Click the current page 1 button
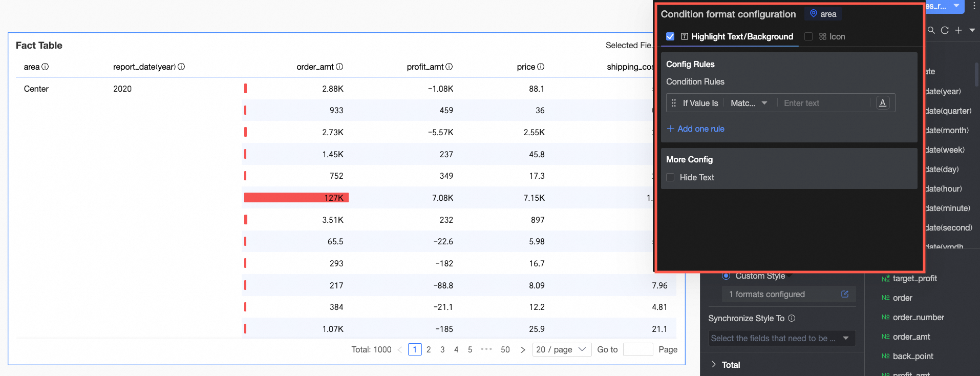The height and width of the screenshot is (376, 980). [415, 349]
